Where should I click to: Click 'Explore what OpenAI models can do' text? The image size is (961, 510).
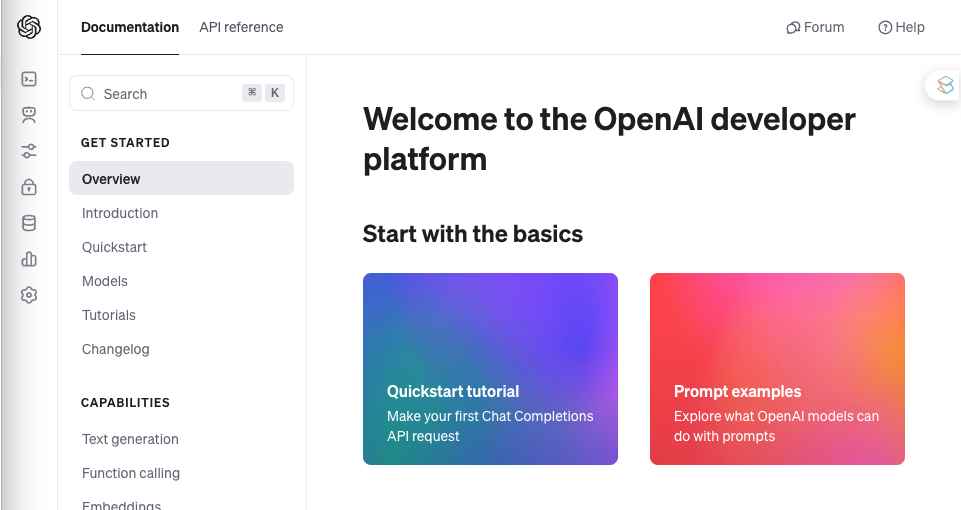(x=777, y=426)
